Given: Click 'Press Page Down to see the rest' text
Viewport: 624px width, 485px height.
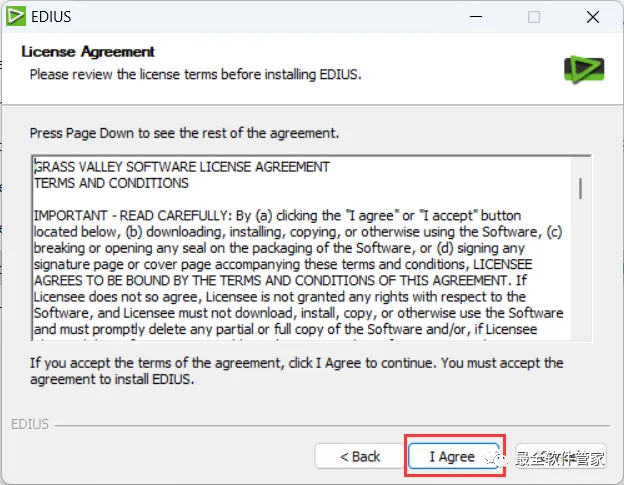Looking at the screenshot, I should click(x=184, y=133).
